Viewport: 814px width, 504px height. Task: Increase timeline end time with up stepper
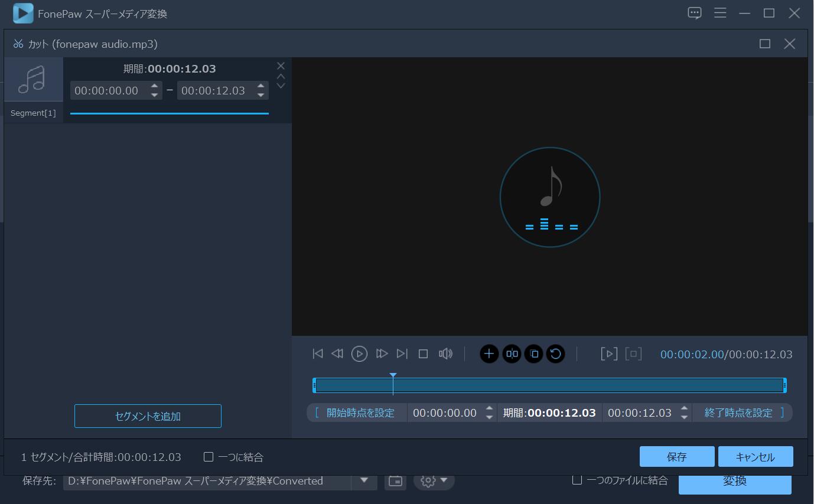[x=685, y=408]
